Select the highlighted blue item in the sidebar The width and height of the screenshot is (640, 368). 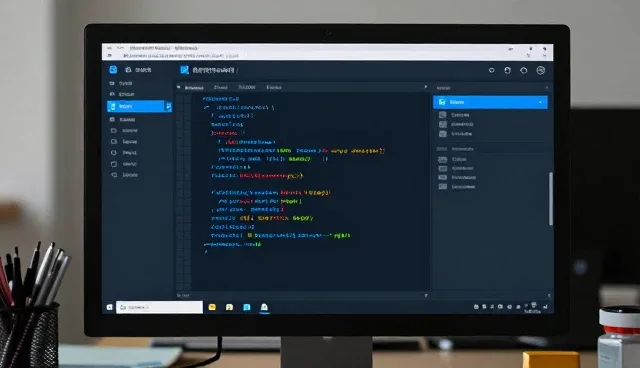(139, 106)
